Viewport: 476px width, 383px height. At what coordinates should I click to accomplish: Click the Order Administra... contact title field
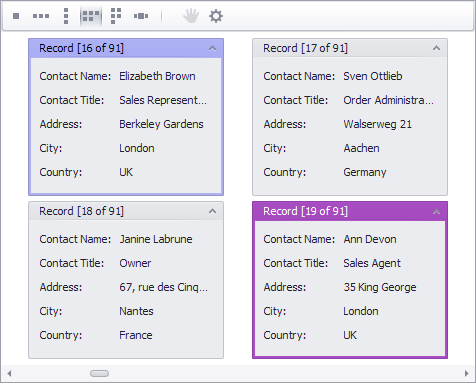(x=389, y=100)
